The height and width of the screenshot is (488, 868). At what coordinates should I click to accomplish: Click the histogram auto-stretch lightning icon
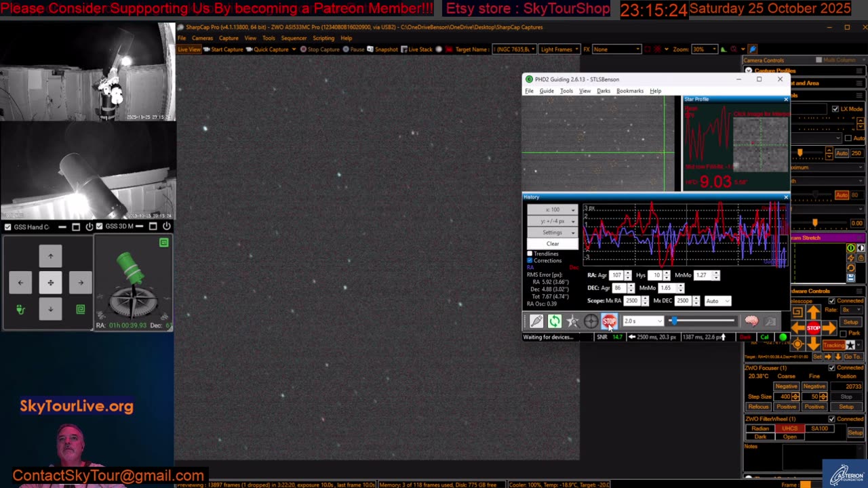pyautogui.click(x=851, y=258)
